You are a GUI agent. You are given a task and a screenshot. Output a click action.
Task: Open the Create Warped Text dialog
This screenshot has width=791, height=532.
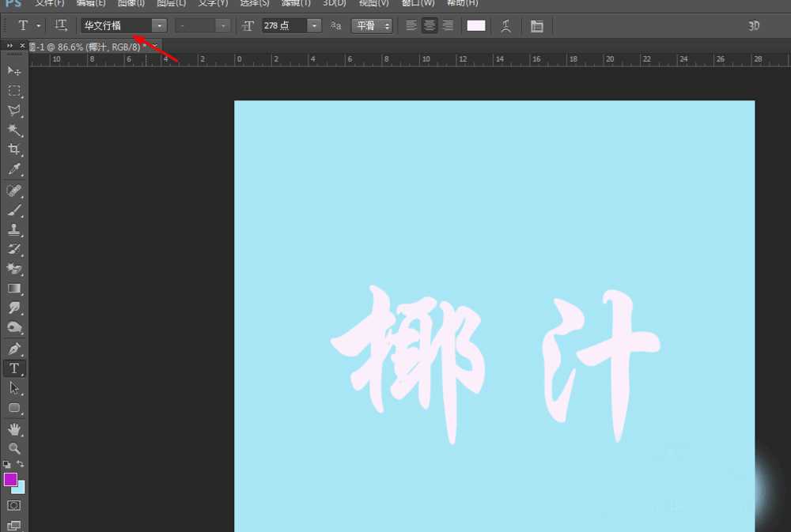(505, 25)
